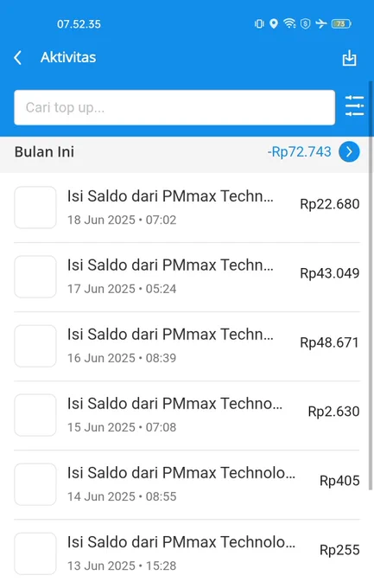Viewport: 374px width, 588px height.
Task: View the 13 Jun 2025 Isi Saldo entry
Action: 187,554
